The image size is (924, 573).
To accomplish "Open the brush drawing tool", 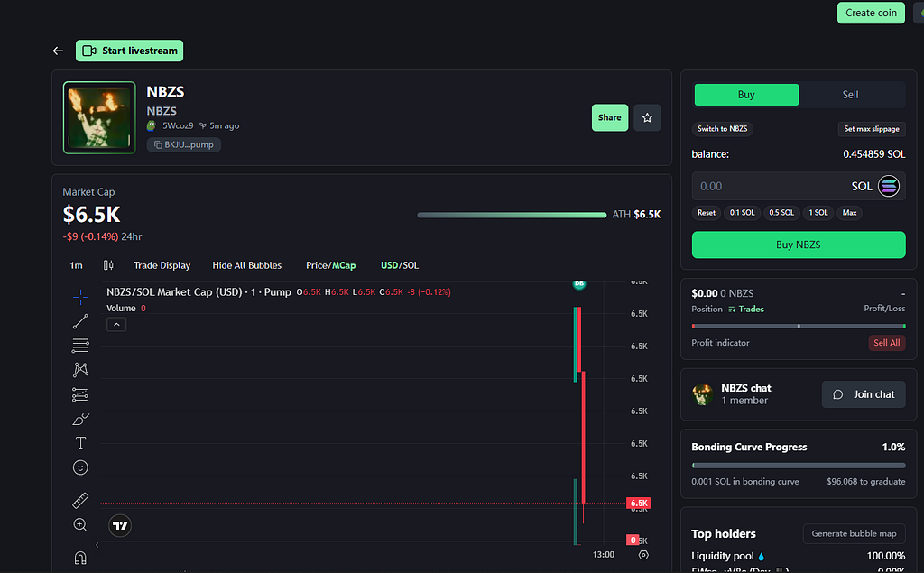I will 80,419.
